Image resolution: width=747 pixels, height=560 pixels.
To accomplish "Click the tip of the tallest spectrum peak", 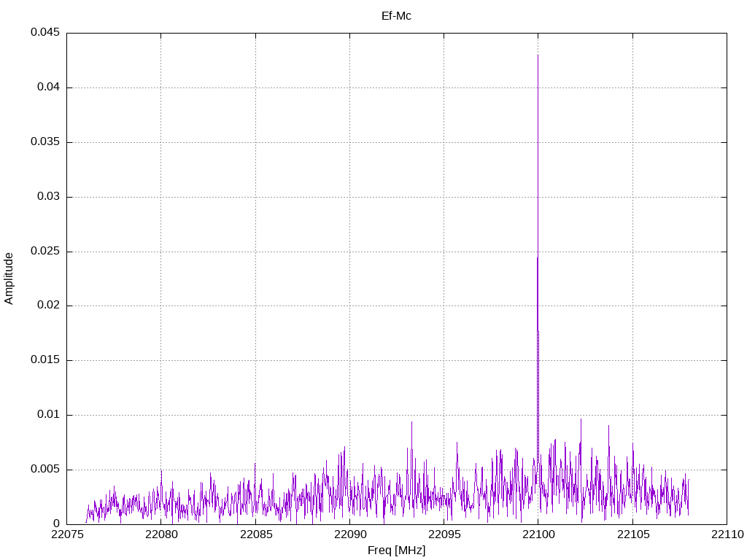I will point(538,55).
